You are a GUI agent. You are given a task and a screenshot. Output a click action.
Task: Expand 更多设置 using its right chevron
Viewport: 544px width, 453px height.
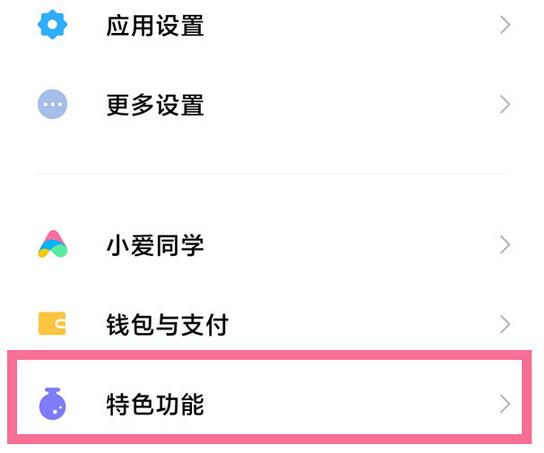[x=505, y=104]
